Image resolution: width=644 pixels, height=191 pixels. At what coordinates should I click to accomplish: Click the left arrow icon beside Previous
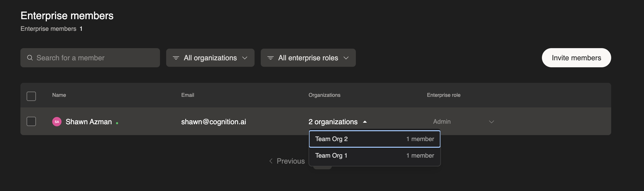point(271,161)
